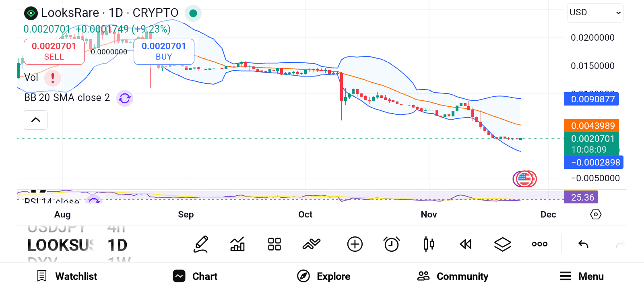Viewport: 644px width, 290px height.
Task: Click the blue -0.0002898 lower band label
Action: click(594, 162)
